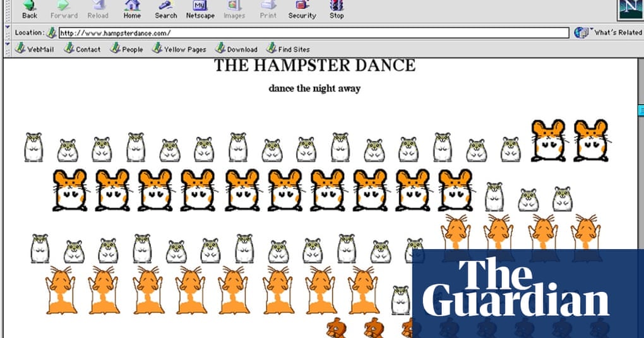The image size is (644, 338).
Task: Open the WebMail bookmark
Action: [x=35, y=49]
